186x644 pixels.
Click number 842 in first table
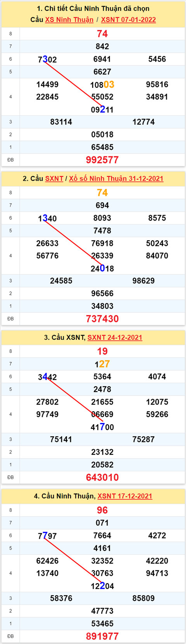click(x=102, y=46)
